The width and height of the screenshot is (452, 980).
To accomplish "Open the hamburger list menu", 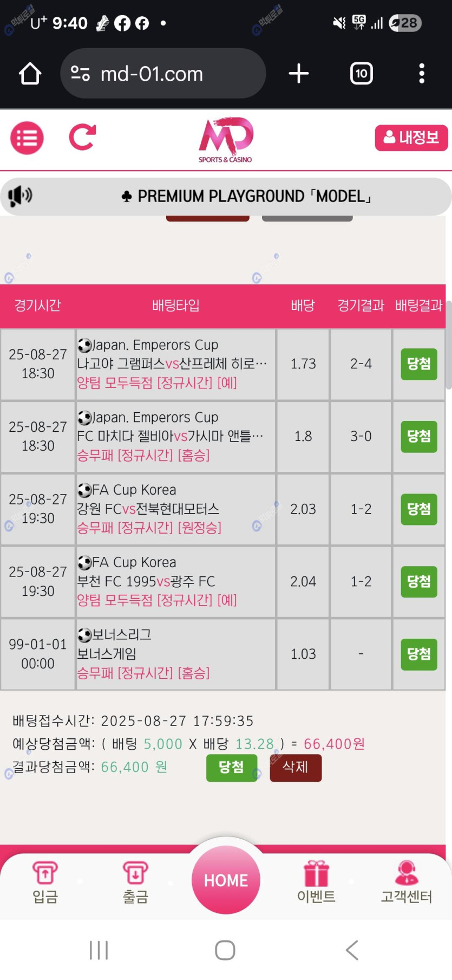I will pos(27,138).
